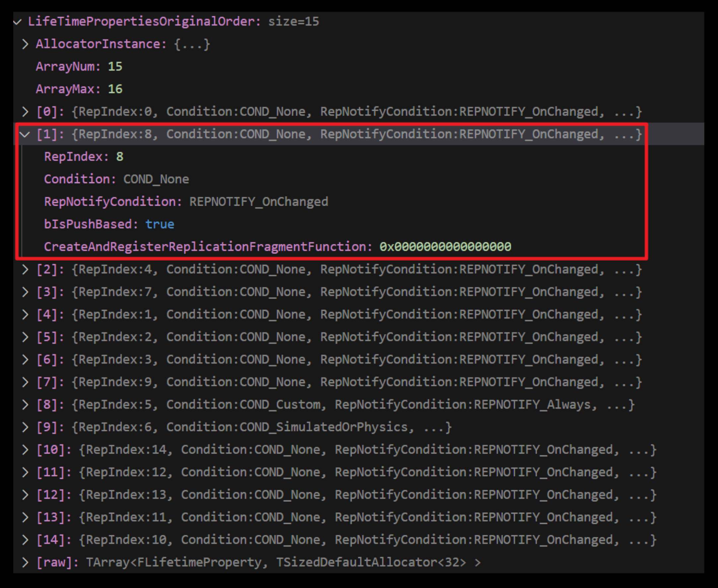
Task: Click the bIsPushBased true value
Action: (160, 224)
